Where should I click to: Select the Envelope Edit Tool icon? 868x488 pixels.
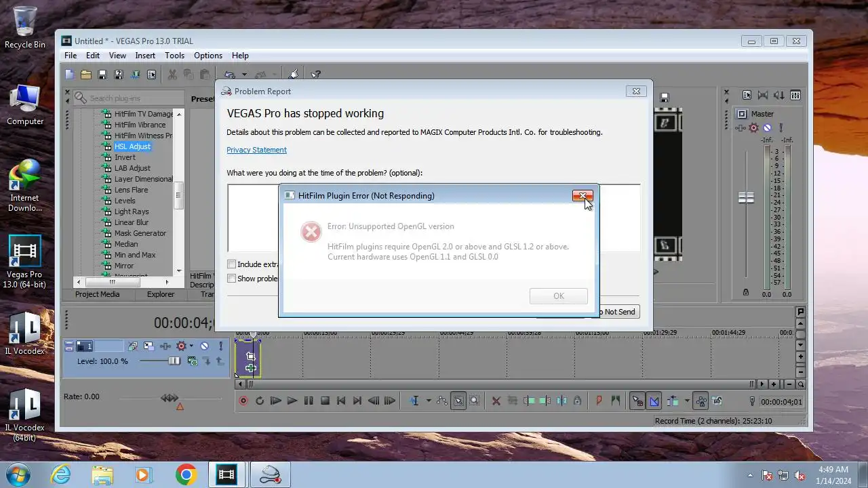point(442,401)
